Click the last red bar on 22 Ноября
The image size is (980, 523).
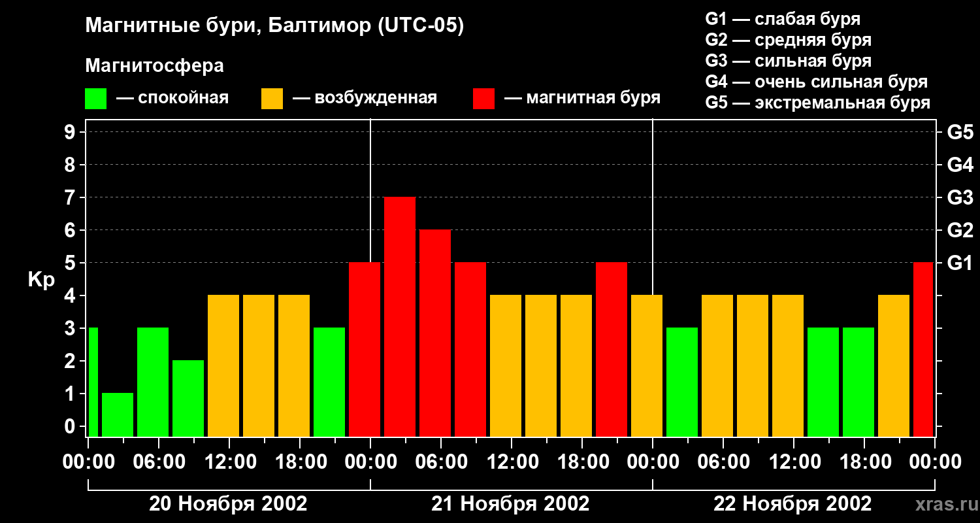pyautogui.click(x=923, y=349)
